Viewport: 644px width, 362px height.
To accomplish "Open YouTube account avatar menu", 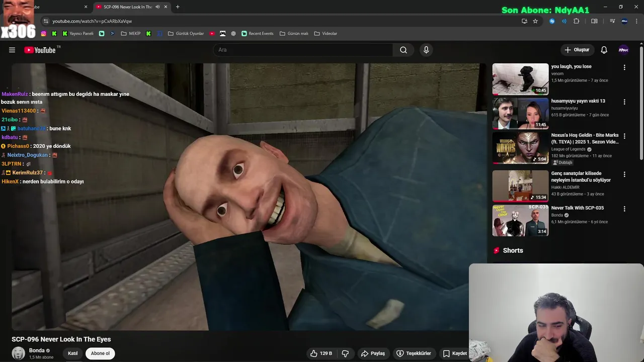I will pyautogui.click(x=623, y=50).
